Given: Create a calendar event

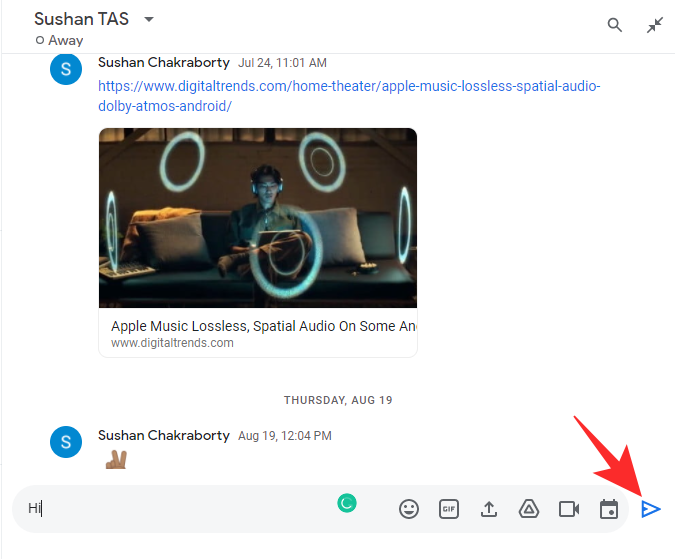Looking at the screenshot, I should 608,509.
